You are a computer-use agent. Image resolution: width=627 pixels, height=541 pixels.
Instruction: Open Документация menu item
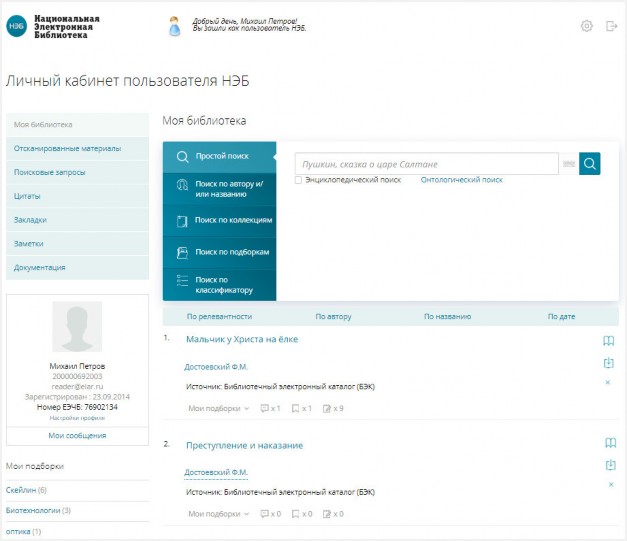(78, 268)
